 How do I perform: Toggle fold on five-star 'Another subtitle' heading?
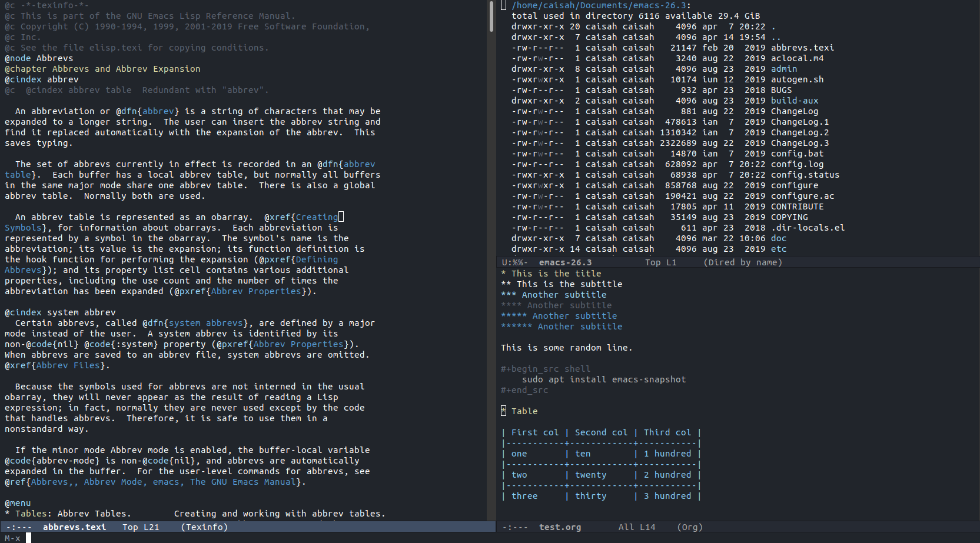point(559,316)
